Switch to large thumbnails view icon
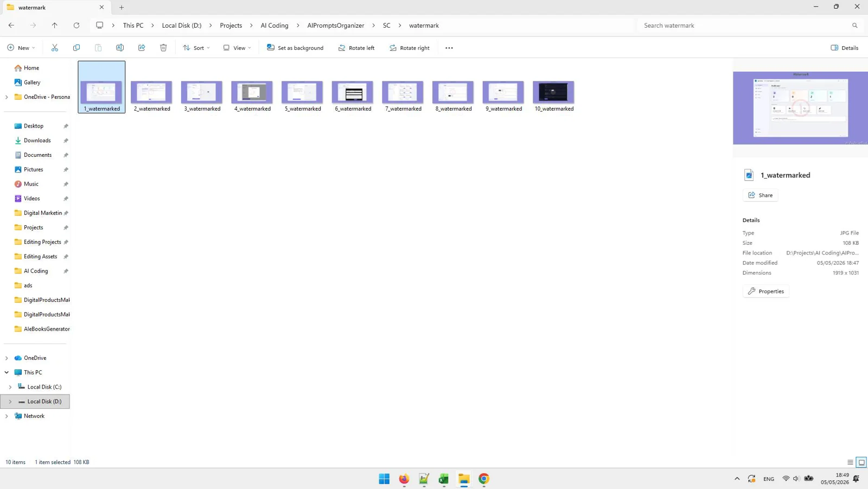 click(861, 462)
